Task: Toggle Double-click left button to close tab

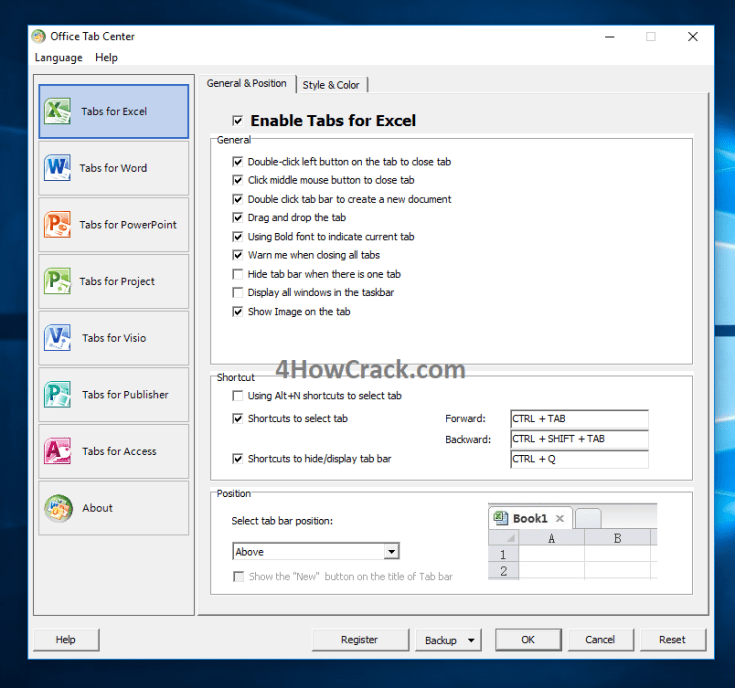Action: [238, 162]
